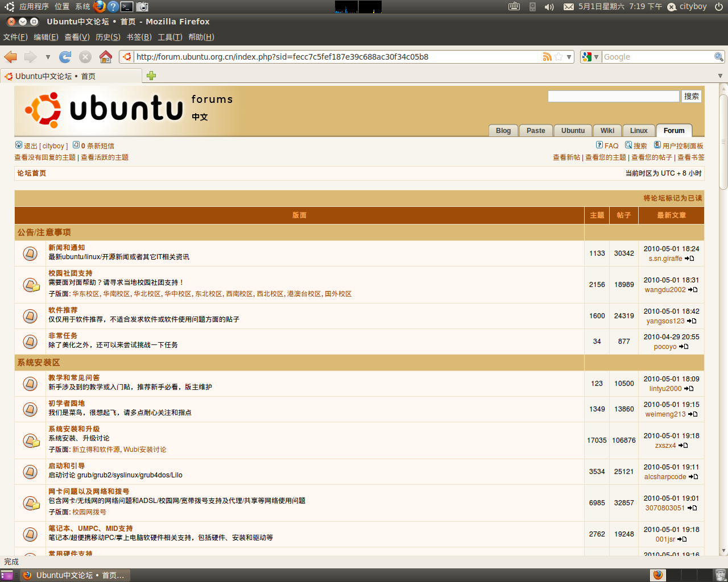Click the Google search input field

pos(658,57)
